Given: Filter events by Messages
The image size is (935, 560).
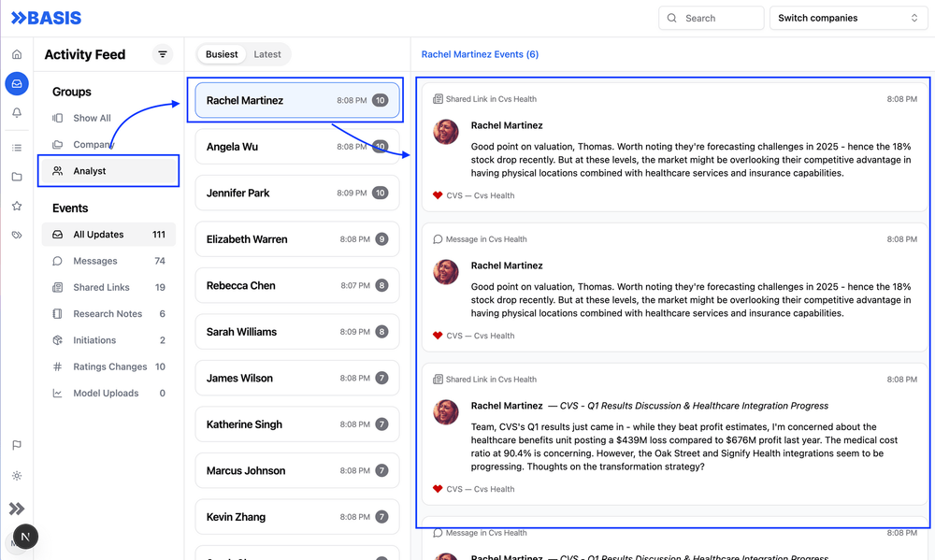Looking at the screenshot, I should 108,261.
